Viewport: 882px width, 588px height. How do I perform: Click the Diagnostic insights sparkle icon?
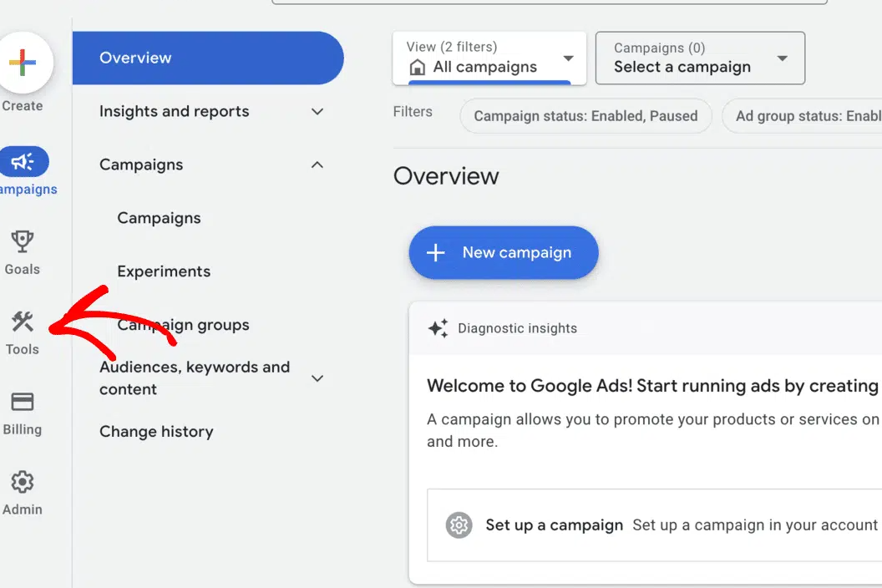pyautogui.click(x=438, y=328)
